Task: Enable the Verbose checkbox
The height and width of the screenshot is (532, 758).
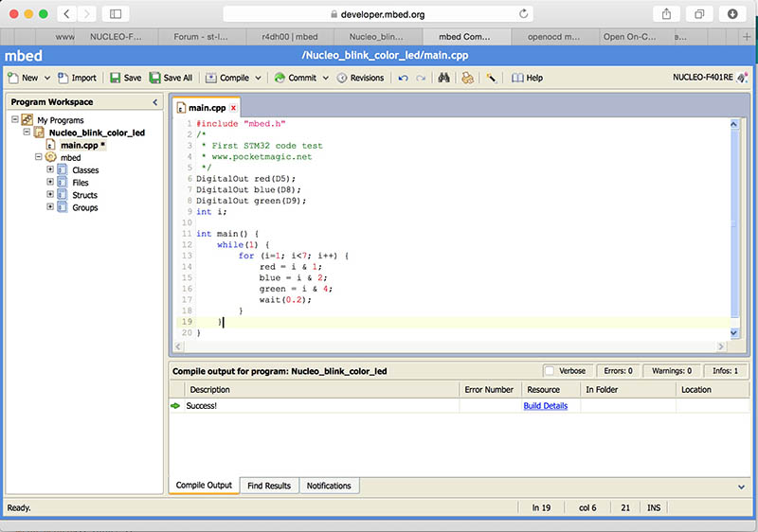Action: [x=550, y=371]
